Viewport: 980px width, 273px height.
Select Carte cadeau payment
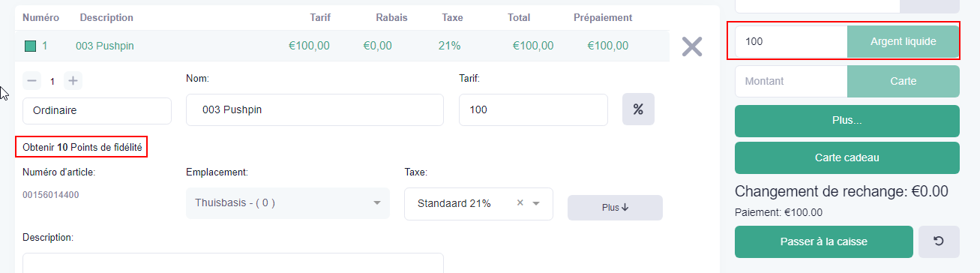[847, 157]
